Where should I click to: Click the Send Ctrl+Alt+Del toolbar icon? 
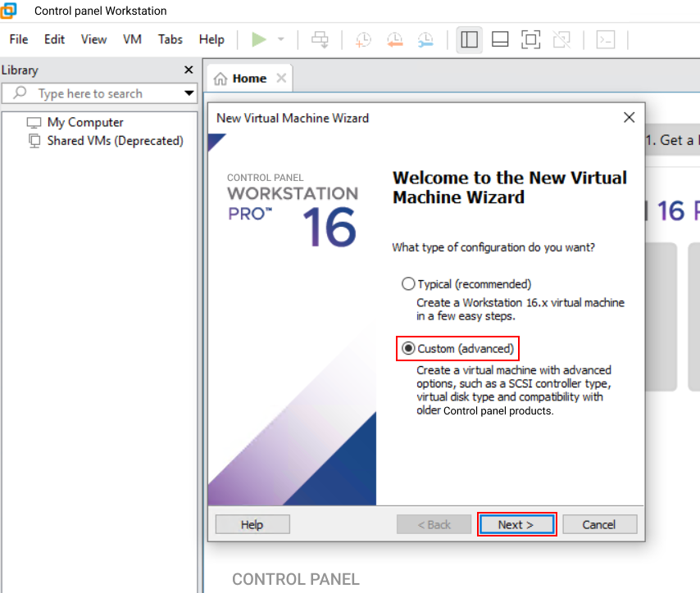pos(320,39)
